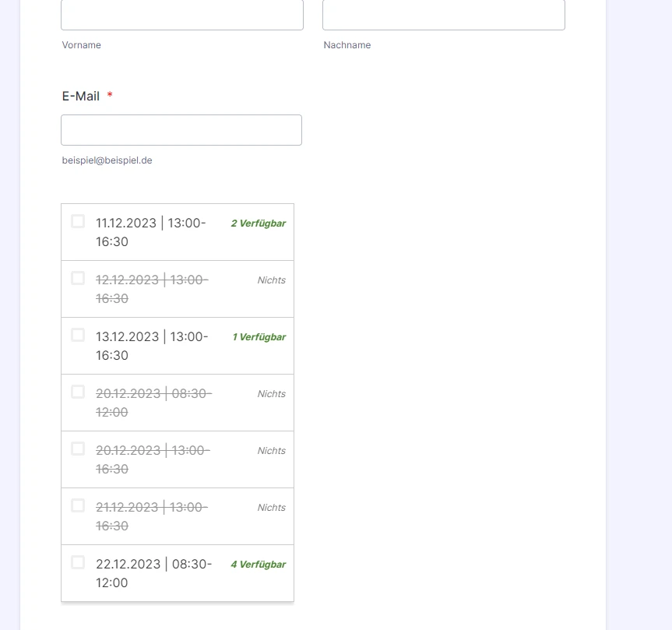Tick the 22.12.2023 08:30-12:00 checkbox

78,561
